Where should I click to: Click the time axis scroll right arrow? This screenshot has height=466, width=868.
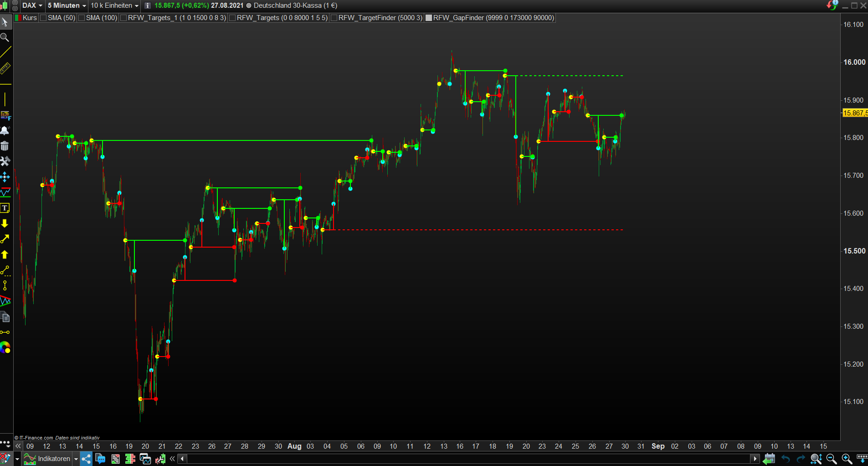pyautogui.click(x=755, y=459)
